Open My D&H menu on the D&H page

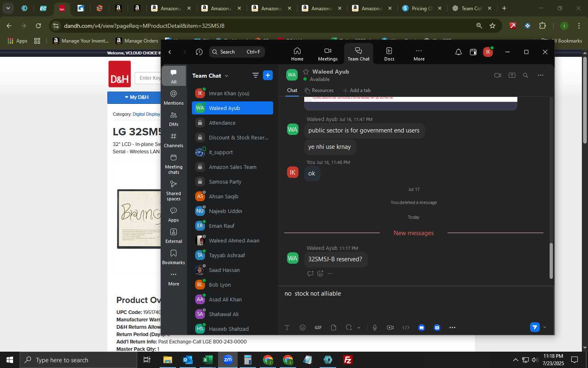pos(136,97)
